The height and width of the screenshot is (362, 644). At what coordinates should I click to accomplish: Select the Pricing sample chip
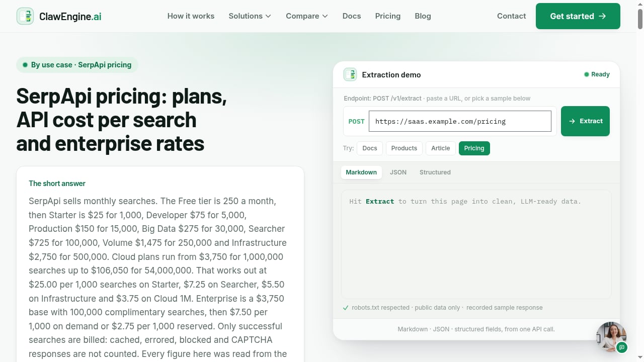(x=474, y=148)
